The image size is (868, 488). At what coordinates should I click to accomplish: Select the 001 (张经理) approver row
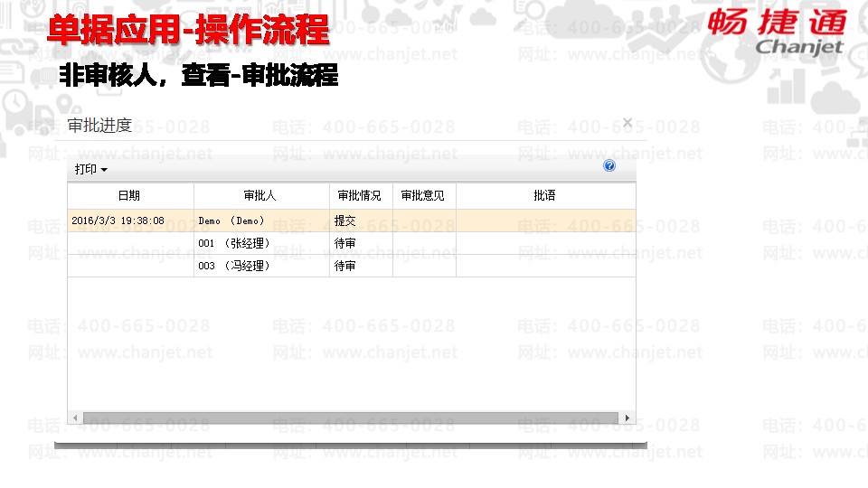(352, 243)
